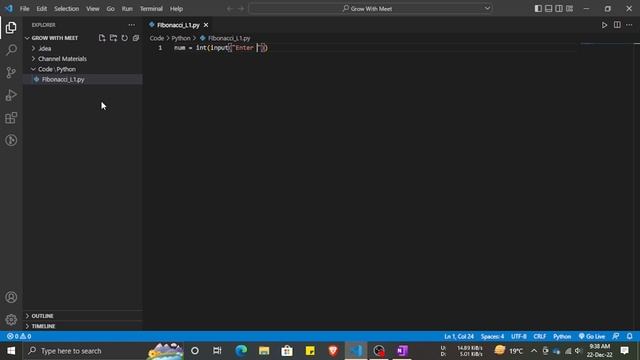The height and width of the screenshot is (360, 640).
Task: Click the feedback icon in status bar
Action: pyautogui.click(x=616, y=336)
